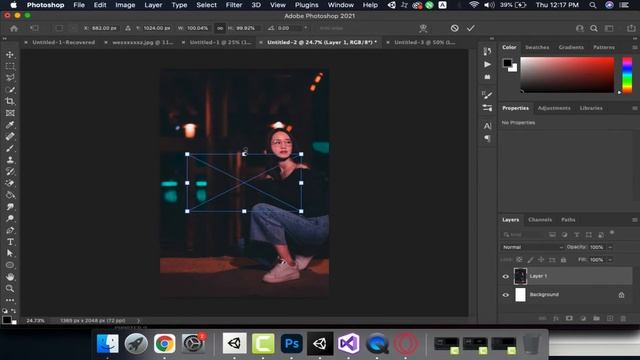Open the Color panel flyout menu
640x360 pixels.
pyautogui.click(x=634, y=47)
